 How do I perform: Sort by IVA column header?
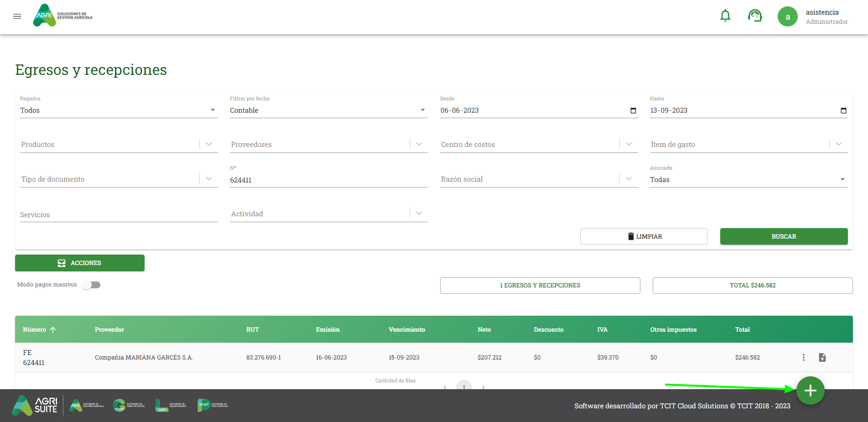(x=603, y=329)
